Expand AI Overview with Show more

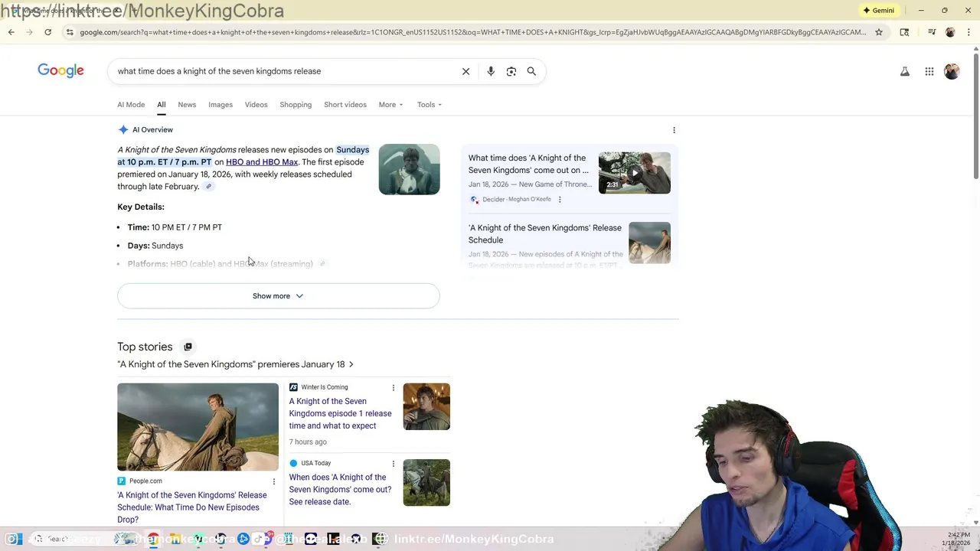coord(278,296)
